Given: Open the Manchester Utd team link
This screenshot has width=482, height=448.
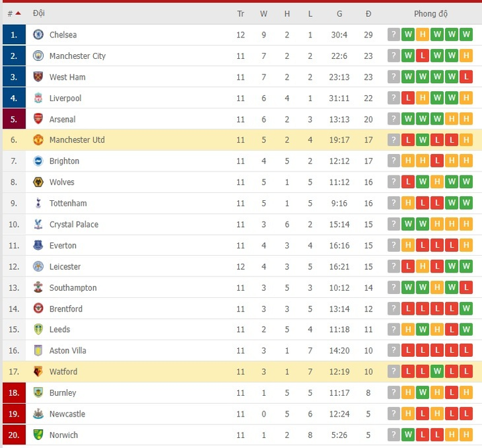Looking at the screenshot, I should pyautogui.click(x=77, y=140).
